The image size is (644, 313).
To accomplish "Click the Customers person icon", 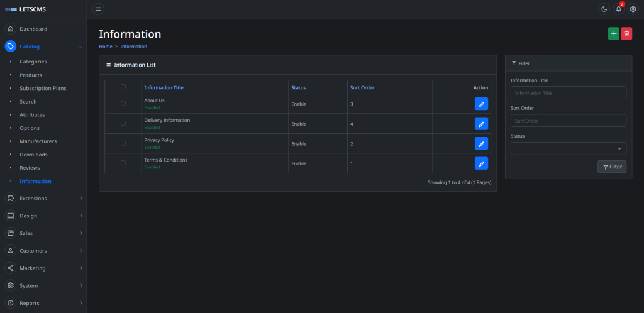I will [x=11, y=251].
